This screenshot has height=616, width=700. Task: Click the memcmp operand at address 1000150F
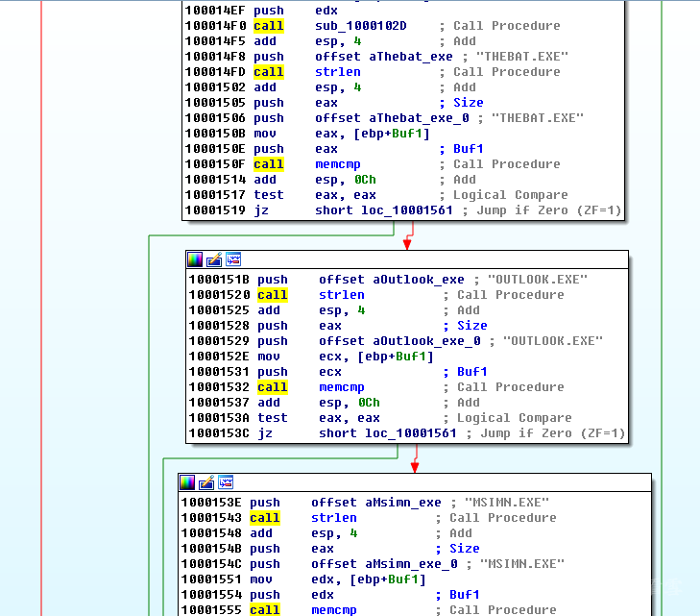pos(337,164)
